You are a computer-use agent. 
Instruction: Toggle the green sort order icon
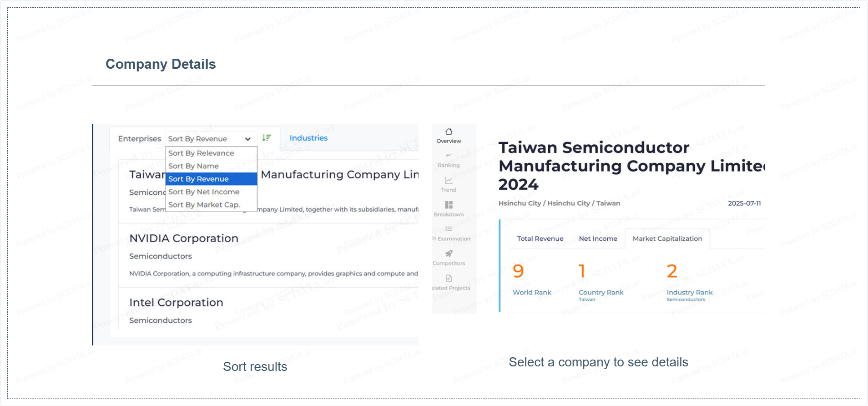tap(267, 138)
